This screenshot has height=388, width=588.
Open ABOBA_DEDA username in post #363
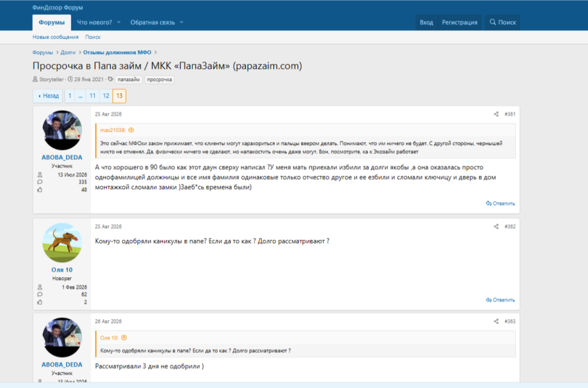62,365
